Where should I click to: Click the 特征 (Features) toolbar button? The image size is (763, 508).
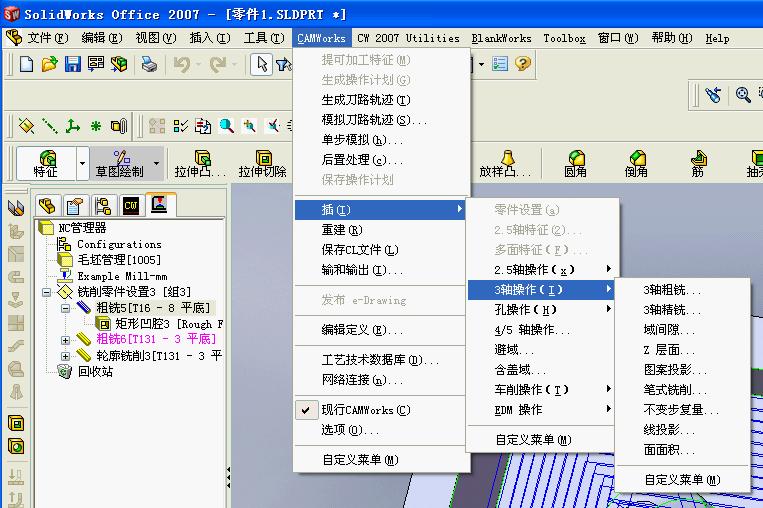point(46,163)
